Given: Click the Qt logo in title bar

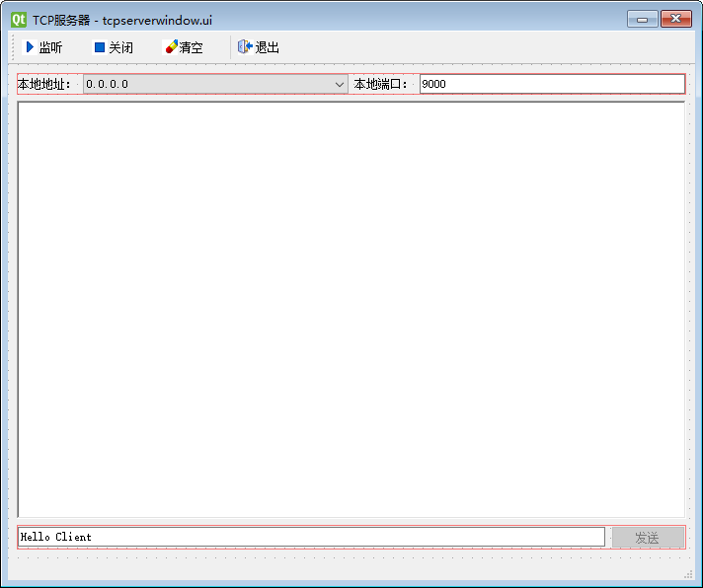Looking at the screenshot, I should point(19,20).
